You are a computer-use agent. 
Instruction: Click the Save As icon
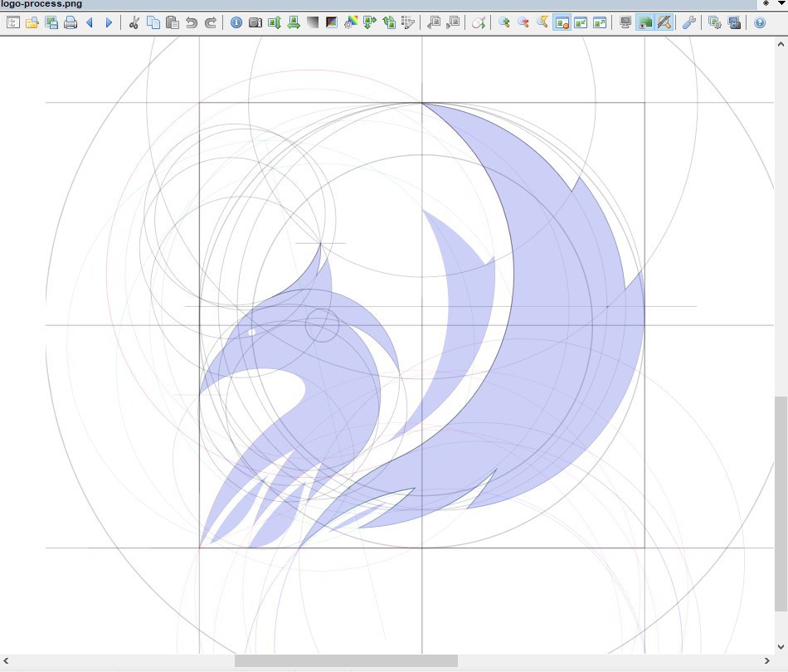click(x=51, y=22)
